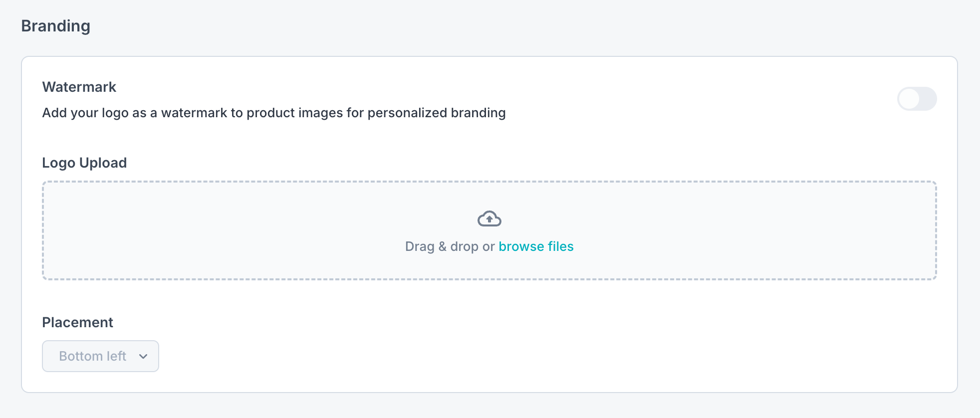Screen dimensions: 980x418
Task: Click the word "Drag" in the upload zone
Action: 420,246
